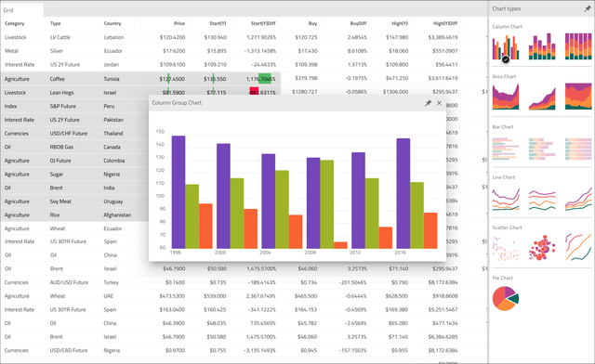
Task: Click the USD/CAD Future cell
Action: click(69, 350)
